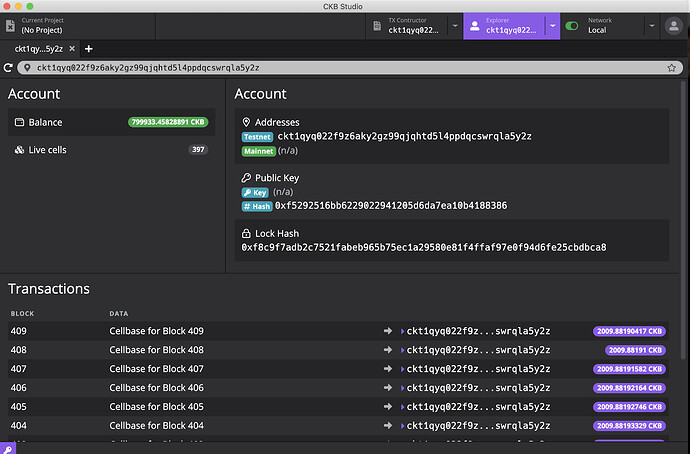Click the star bookmark icon in the address bar
The height and width of the screenshot is (454, 690).
672,68
